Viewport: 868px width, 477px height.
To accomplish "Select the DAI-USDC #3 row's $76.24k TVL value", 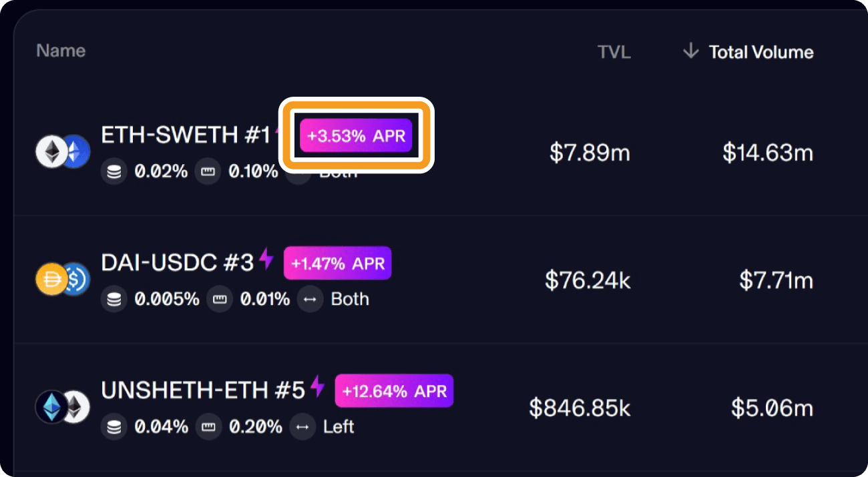I will (x=588, y=280).
